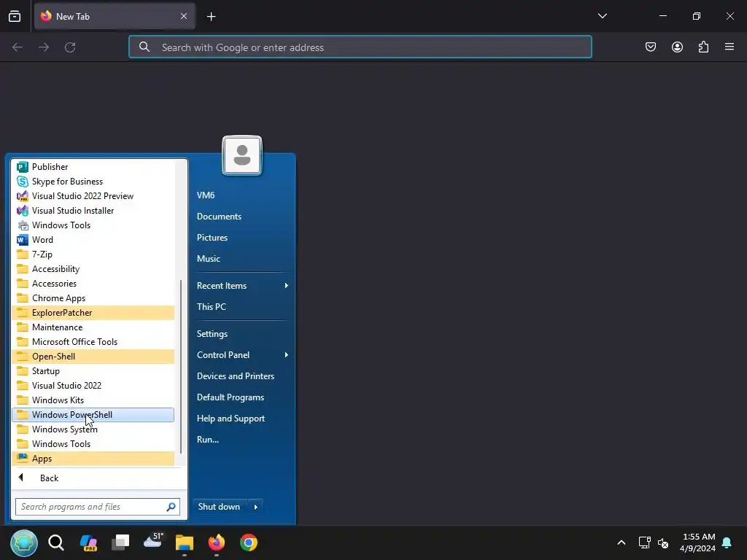
Task: Open Copilot Preview from taskbar
Action: pos(88,542)
